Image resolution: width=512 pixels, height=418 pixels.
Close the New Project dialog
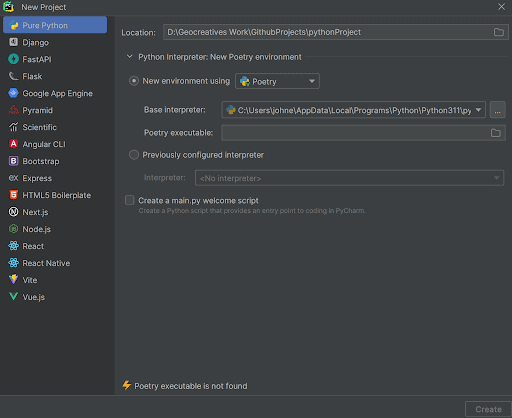click(501, 7)
